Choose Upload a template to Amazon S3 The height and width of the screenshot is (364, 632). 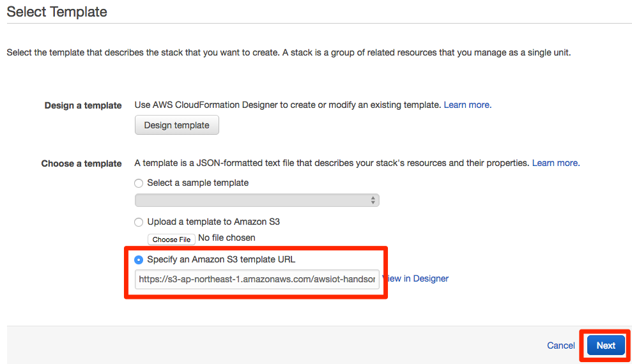139,222
